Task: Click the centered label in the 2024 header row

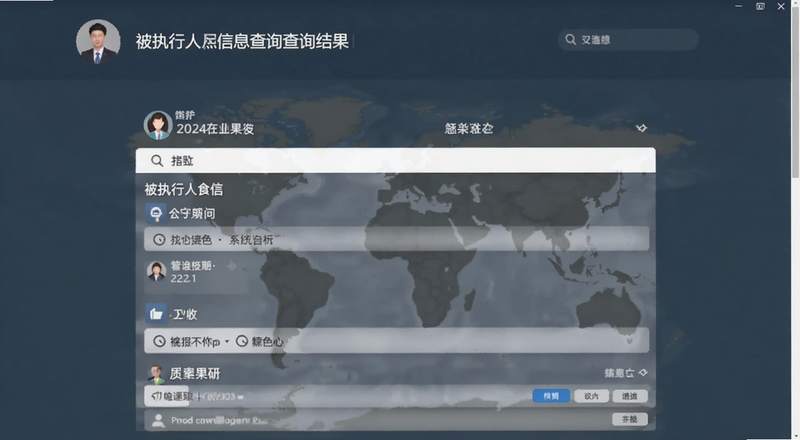Action: pos(469,129)
